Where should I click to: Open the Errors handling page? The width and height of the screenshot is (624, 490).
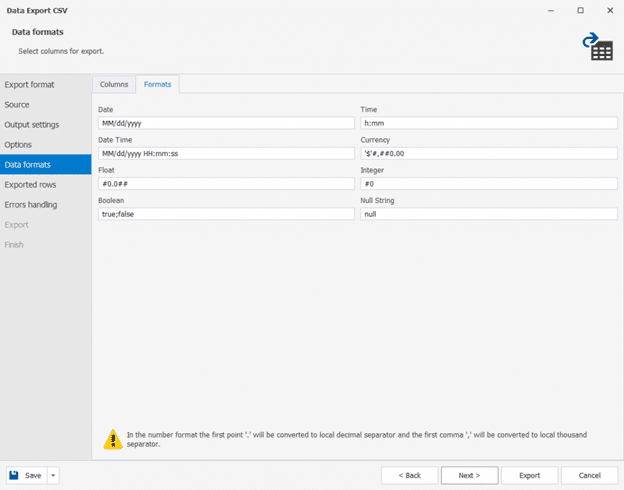tap(31, 205)
